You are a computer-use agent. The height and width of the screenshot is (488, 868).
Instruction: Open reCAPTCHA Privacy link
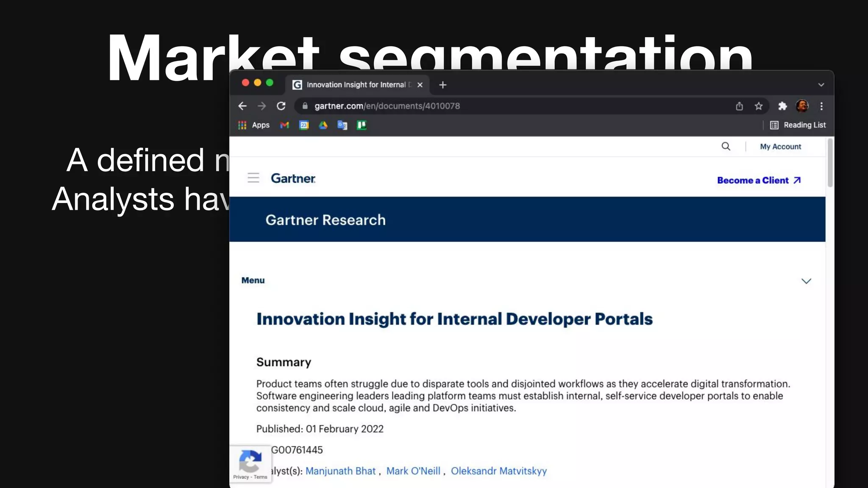[x=241, y=477]
